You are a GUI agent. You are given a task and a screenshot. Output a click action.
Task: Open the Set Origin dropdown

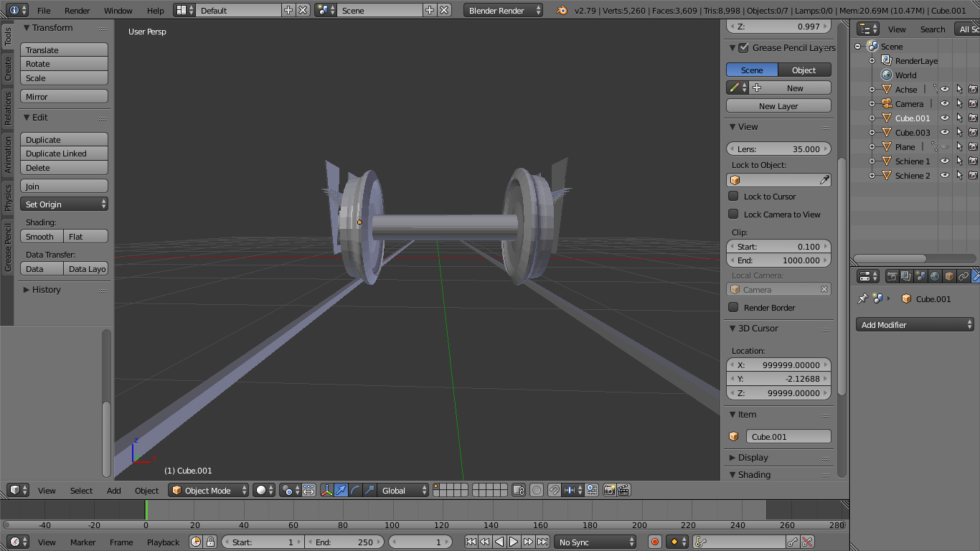[64, 204]
